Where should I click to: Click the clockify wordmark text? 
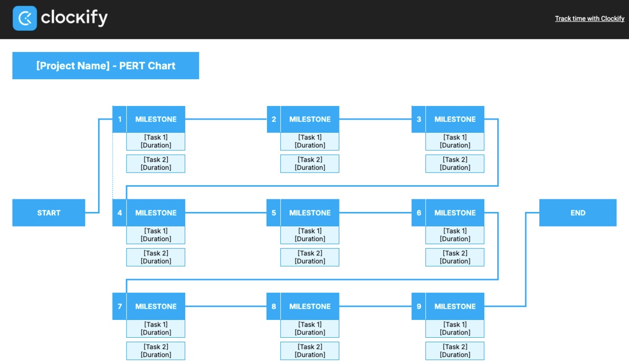(74, 18)
